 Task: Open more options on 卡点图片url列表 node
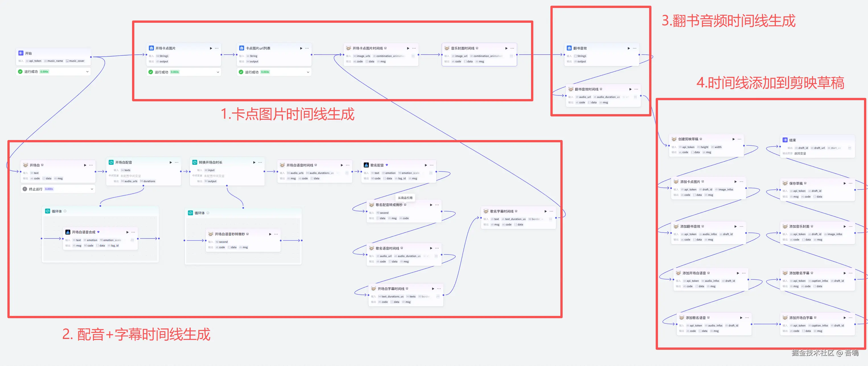click(x=307, y=48)
